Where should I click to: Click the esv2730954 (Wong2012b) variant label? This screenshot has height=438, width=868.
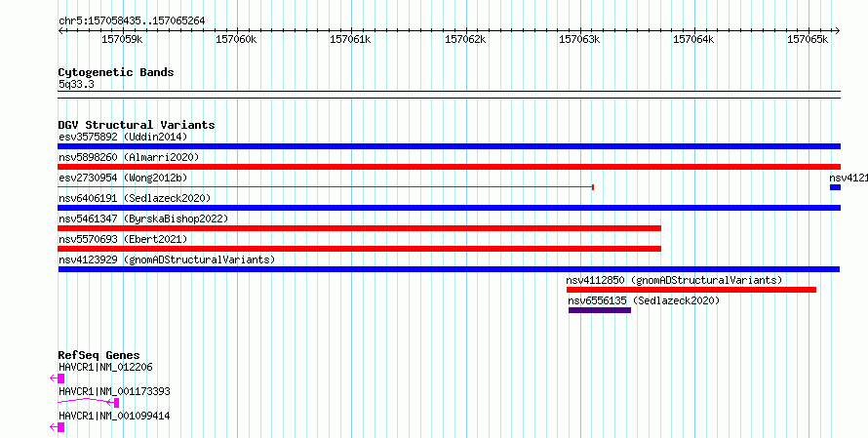pos(123,178)
